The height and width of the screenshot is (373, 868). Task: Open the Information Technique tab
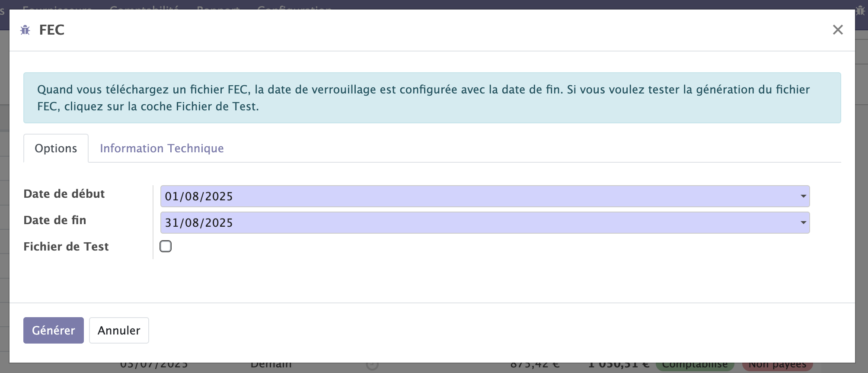pos(162,148)
